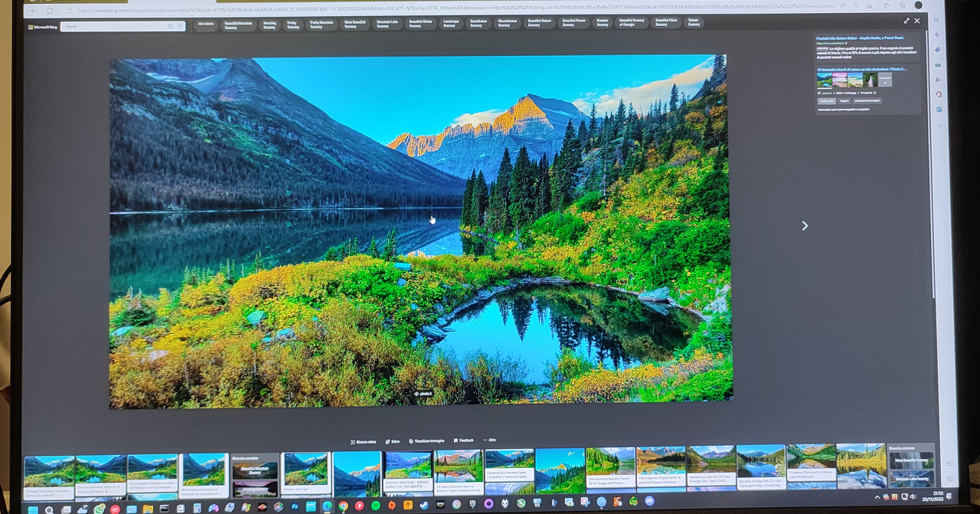
Task: Select the Beautiful Winter Scenery chip
Action: [x=420, y=25]
